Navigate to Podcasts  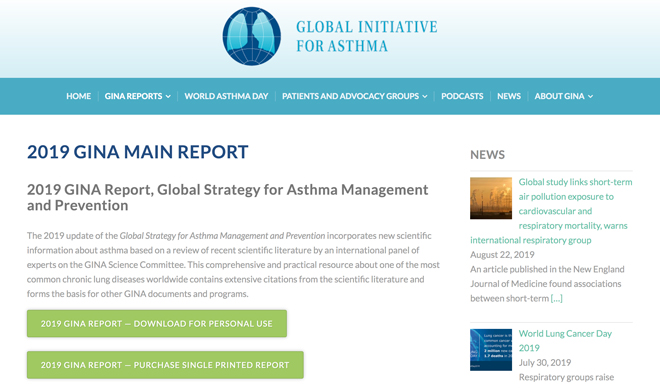(x=462, y=96)
